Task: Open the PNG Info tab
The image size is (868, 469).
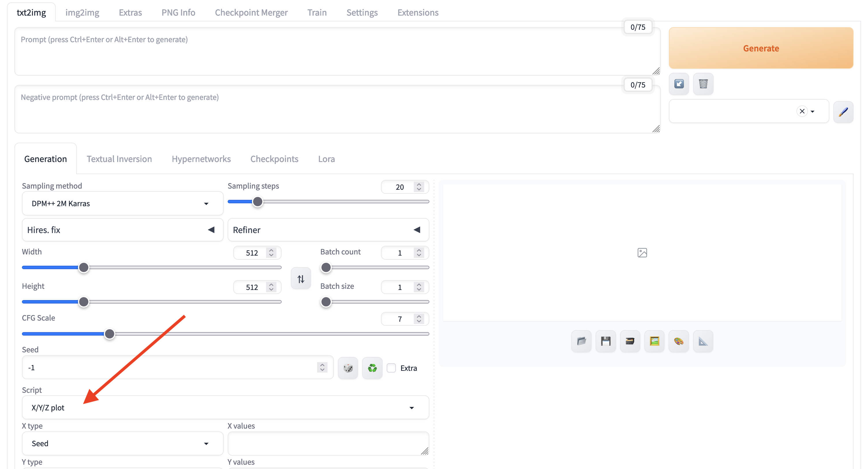Action: click(x=178, y=12)
